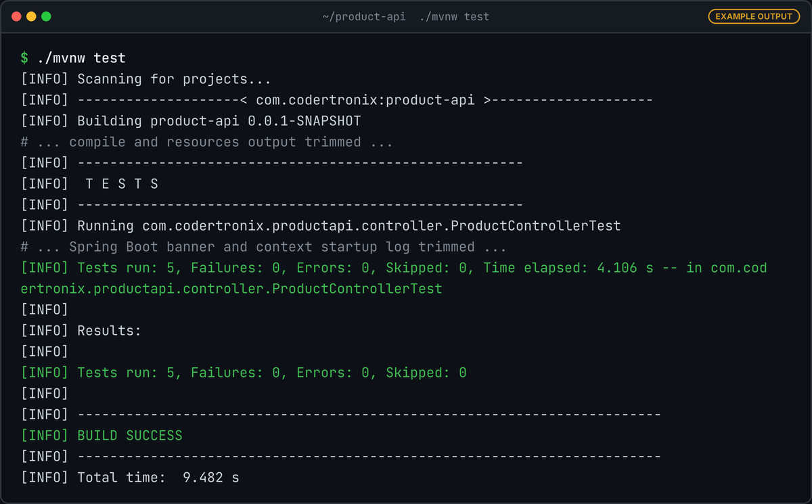Click the title text '~/product-api ./mvnw test'
The width and height of the screenshot is (812, 504).
click(x=406, y=16)
